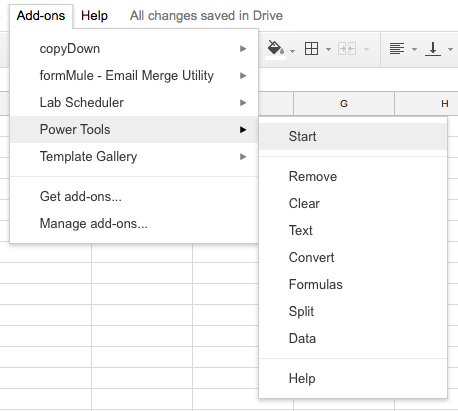Click the borders grid icon
458x411 pixels.
point(312,49)
